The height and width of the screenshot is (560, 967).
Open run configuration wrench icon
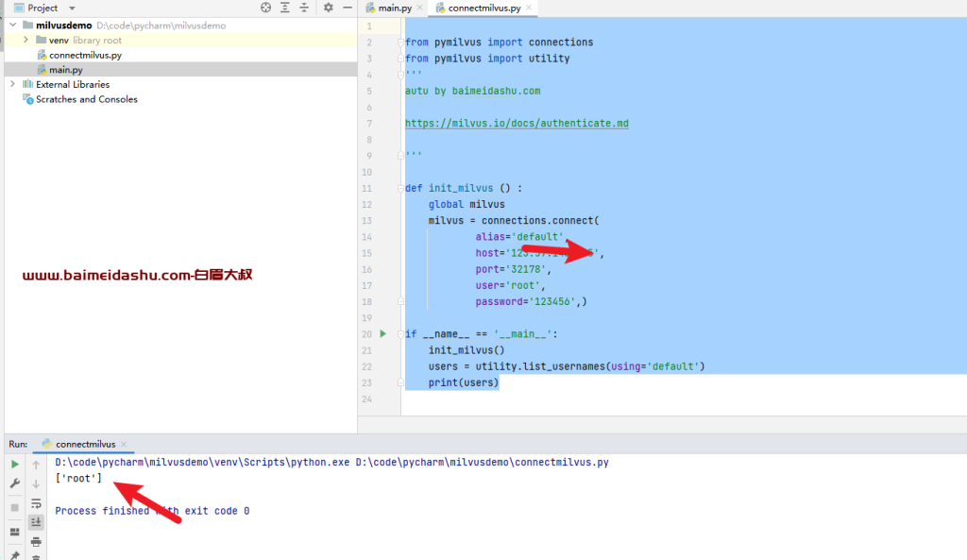point(14,484)
